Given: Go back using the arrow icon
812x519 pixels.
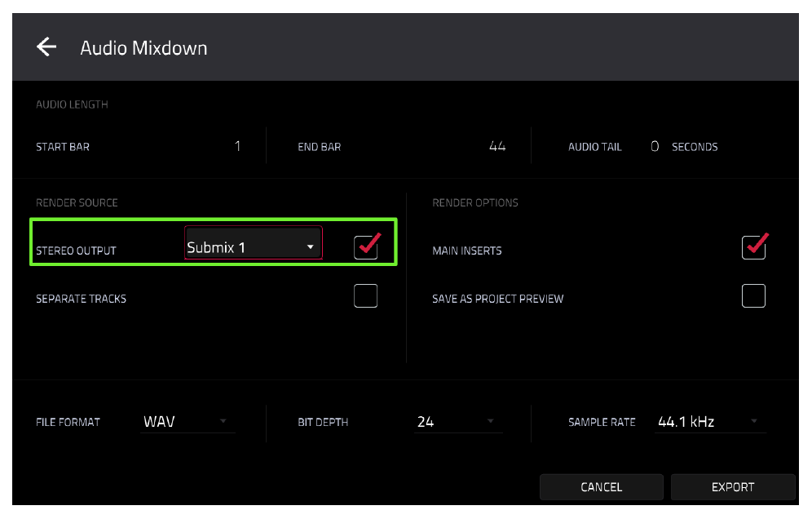Looking at the screenshot, I should (x=46, y=47).
